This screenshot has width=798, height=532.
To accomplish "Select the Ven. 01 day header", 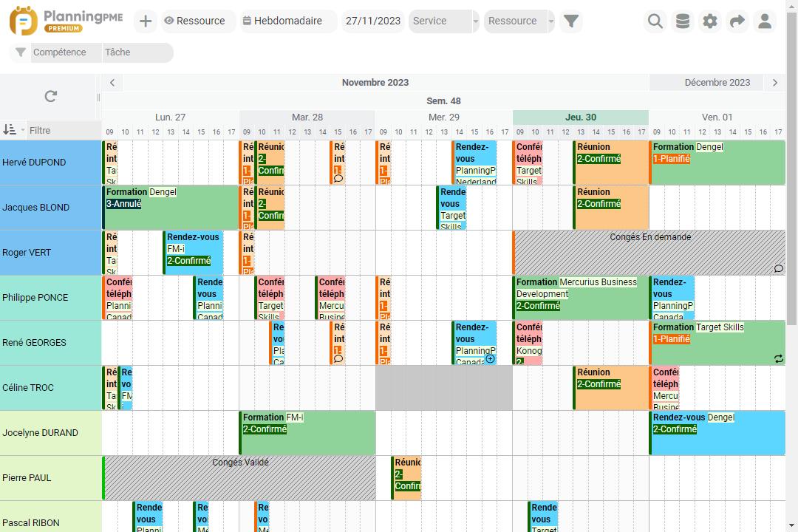I will (x=717, y=117).
